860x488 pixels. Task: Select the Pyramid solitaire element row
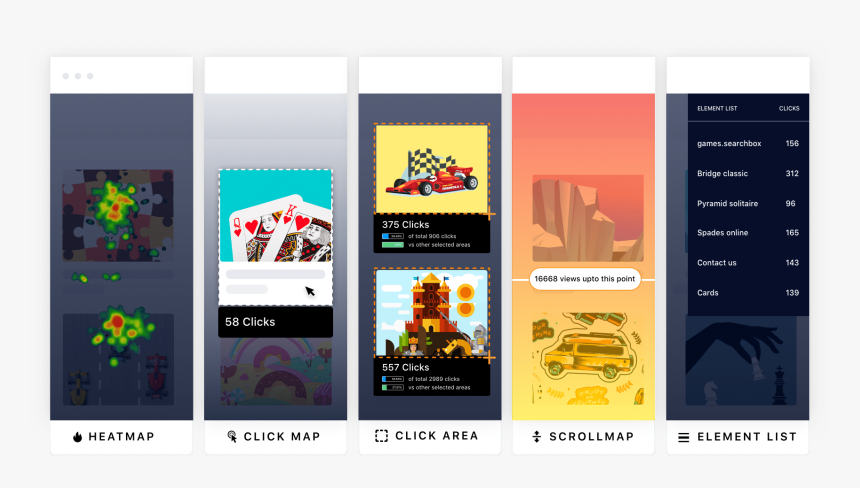748,203
